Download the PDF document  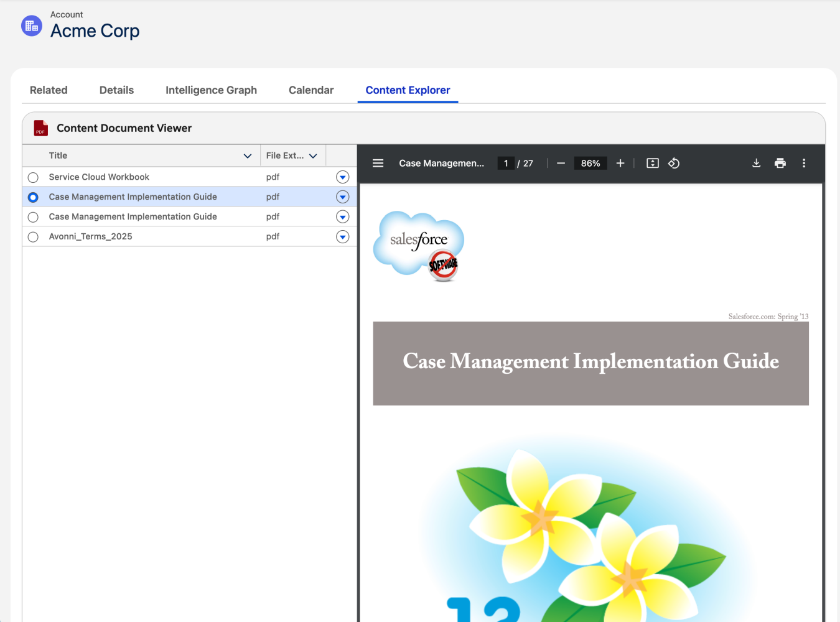tap(757, 163)
